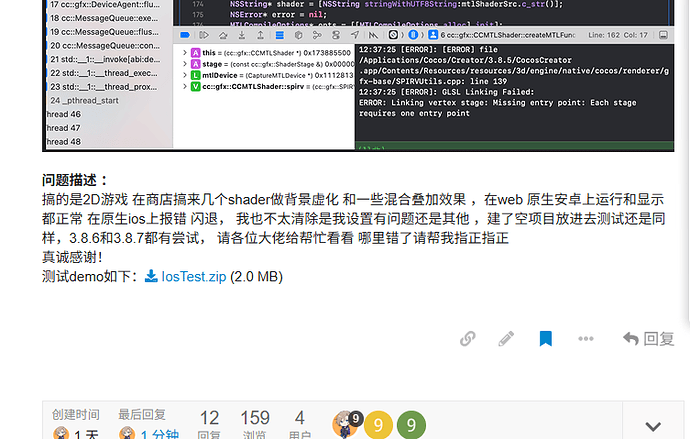Click console panel toggle icon right of Col: 17
This screenshot has width=690, height=439.
point(664,35)
